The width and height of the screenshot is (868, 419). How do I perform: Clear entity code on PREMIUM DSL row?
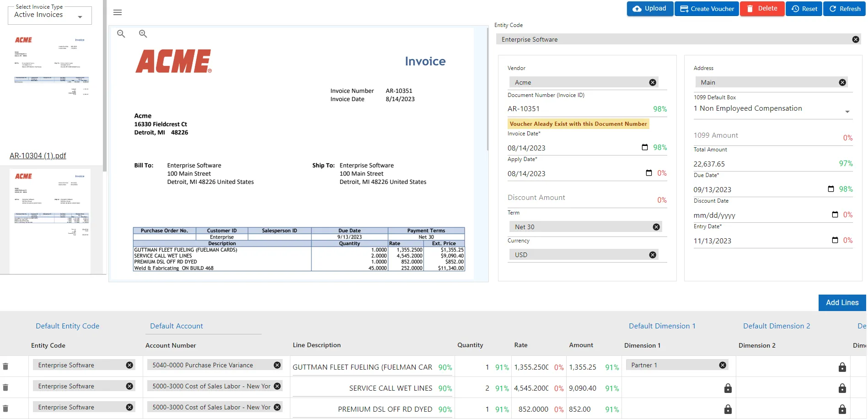pos(129,407)
